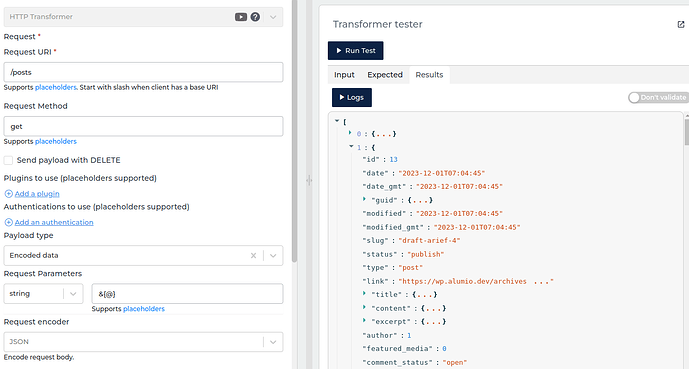Click the "id" value 13
This screenshot has height=369, width=689.
(x=393, y=159)
